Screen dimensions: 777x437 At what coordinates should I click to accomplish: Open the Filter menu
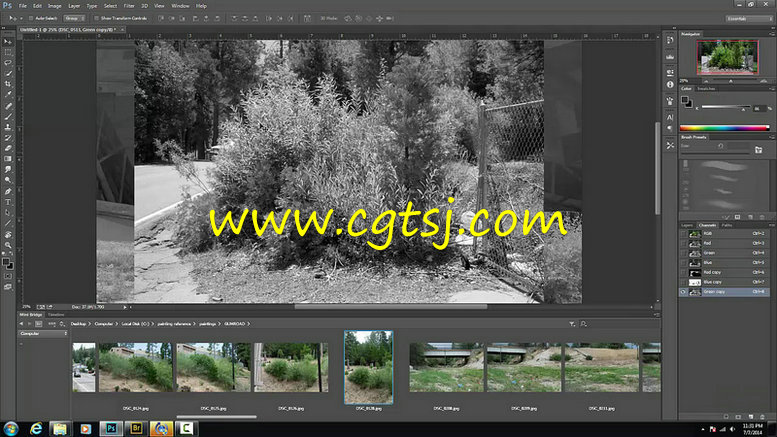coord(129,6)
